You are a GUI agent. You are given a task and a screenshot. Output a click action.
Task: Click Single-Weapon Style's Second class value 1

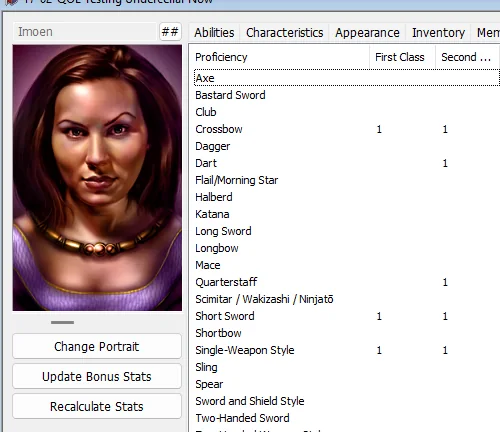445,350
